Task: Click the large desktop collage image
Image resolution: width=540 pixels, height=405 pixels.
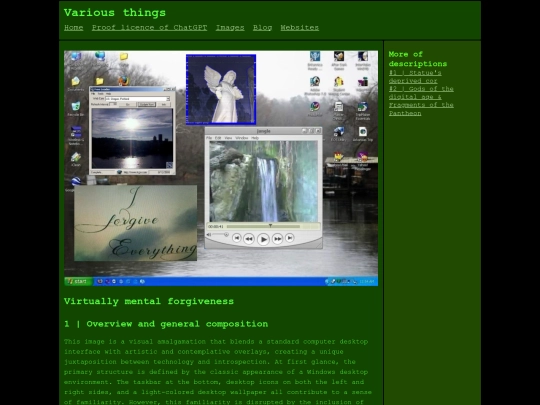Action: point(221,168)
